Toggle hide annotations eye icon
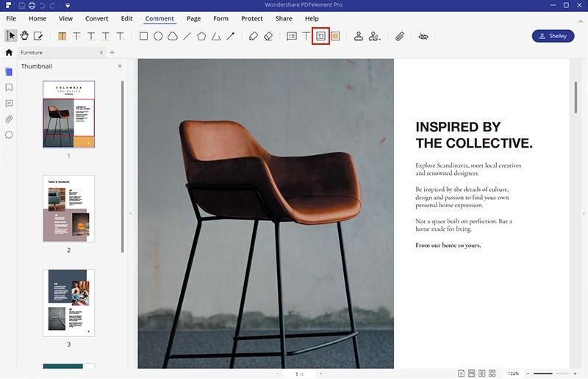Screen dimensions: 588x379 pyautogui.click(x=423, y=37)
